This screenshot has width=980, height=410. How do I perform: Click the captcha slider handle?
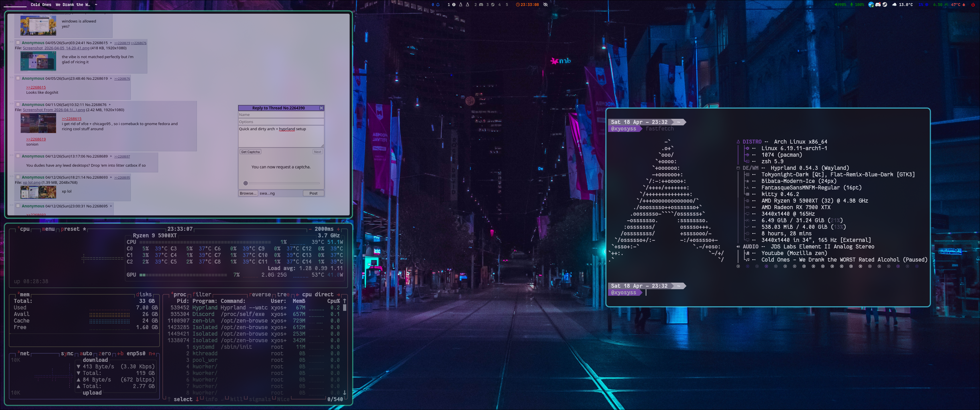[x=246, y=183]
